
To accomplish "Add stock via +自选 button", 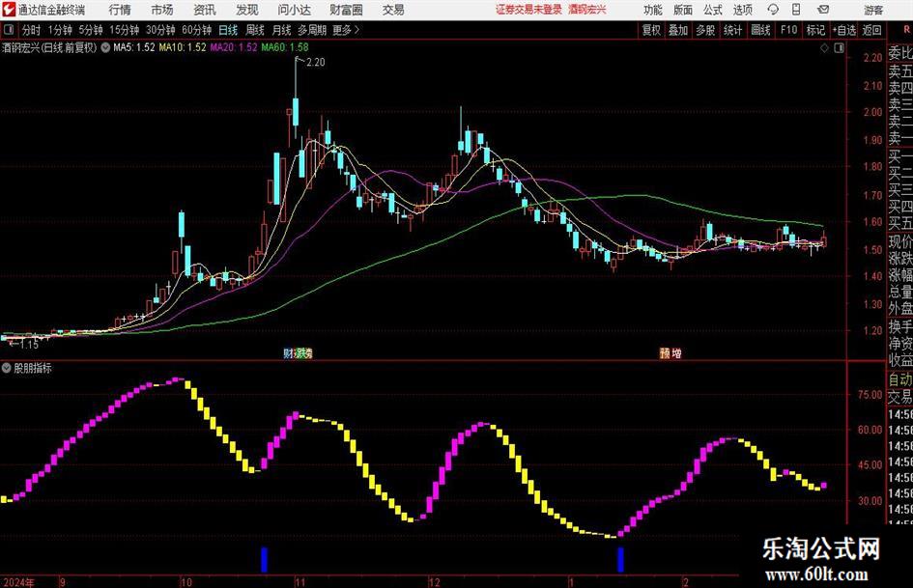I will [844, 30].
